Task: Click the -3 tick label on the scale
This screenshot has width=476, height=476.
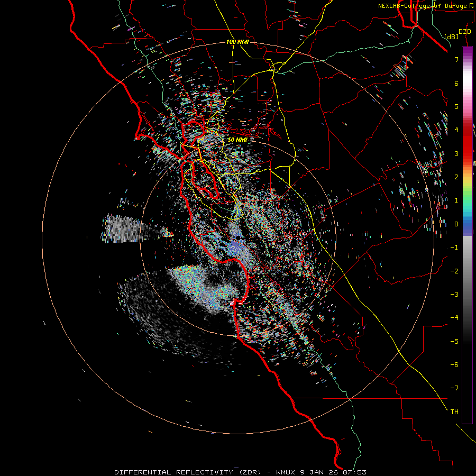Action: point(454,294)
